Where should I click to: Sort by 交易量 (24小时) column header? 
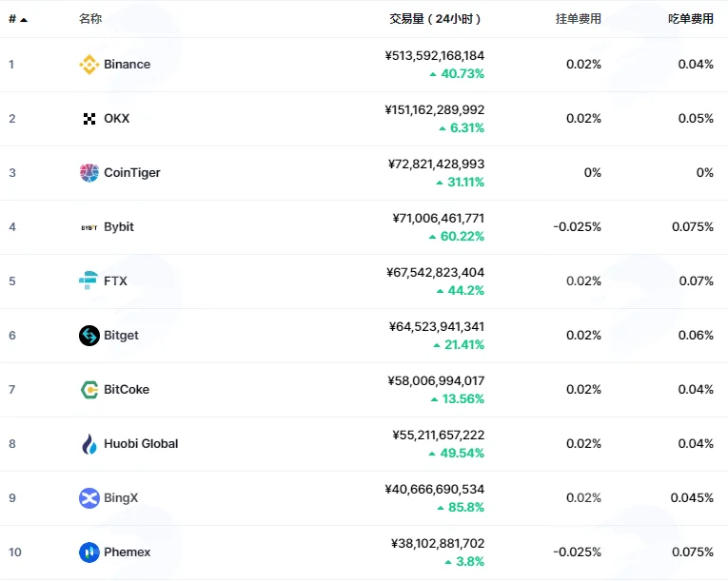tap(435, 19)
